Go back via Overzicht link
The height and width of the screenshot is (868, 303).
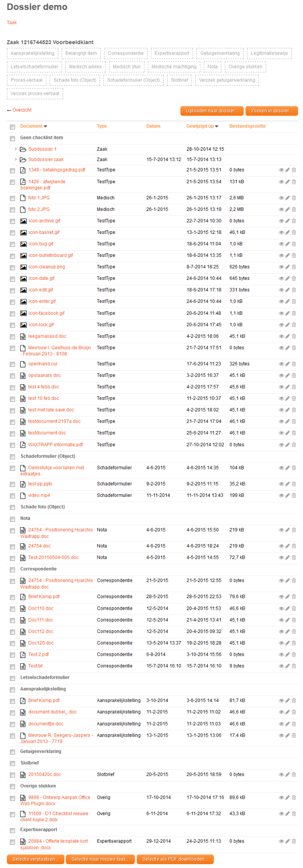tap(22, 110)
